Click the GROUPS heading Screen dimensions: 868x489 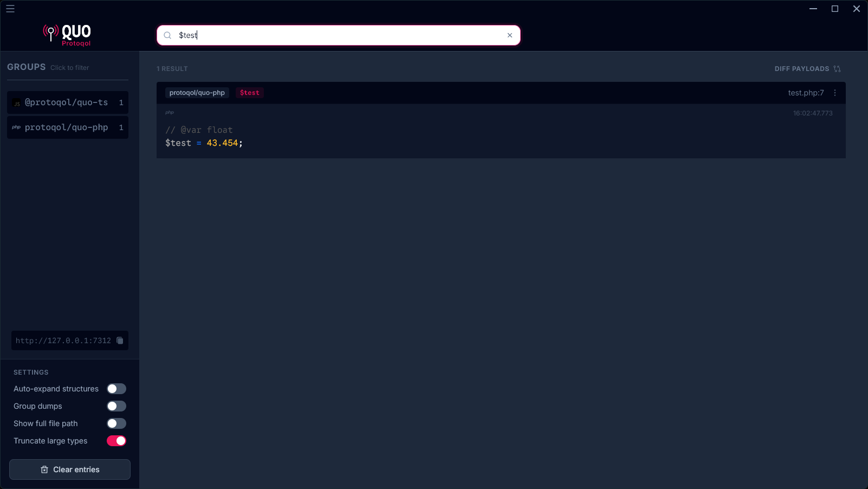(27, 67)
